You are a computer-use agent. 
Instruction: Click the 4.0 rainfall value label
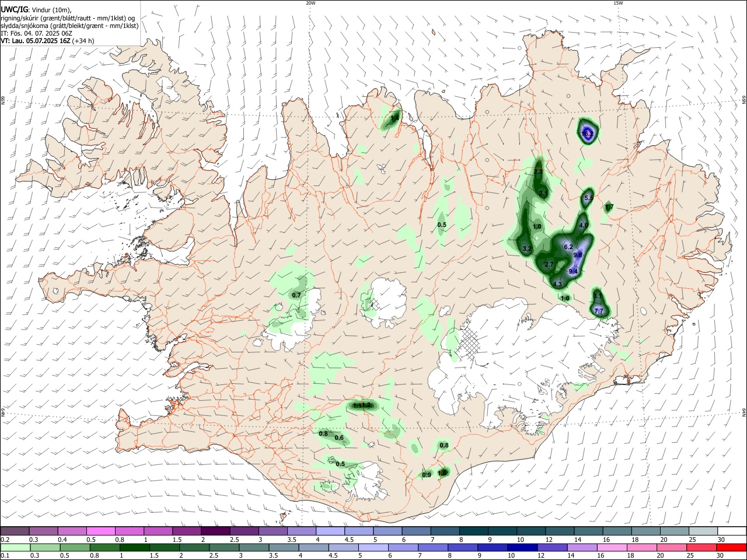tap(584, 225)
